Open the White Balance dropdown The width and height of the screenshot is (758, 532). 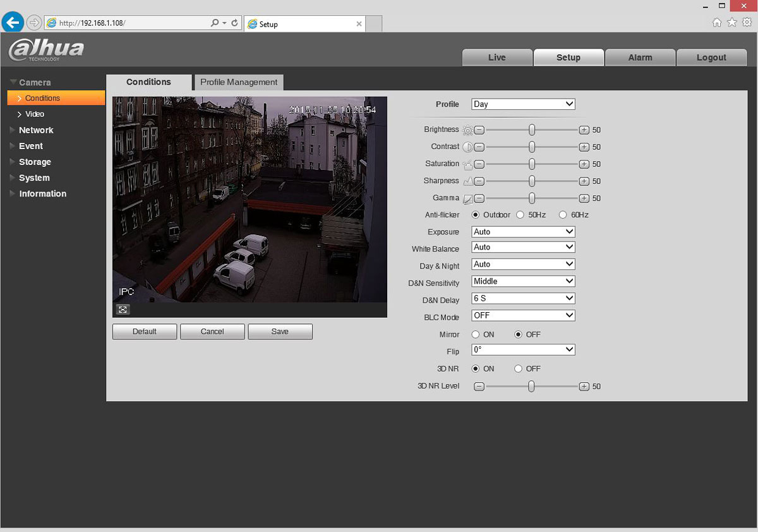[x=523, y=247]
